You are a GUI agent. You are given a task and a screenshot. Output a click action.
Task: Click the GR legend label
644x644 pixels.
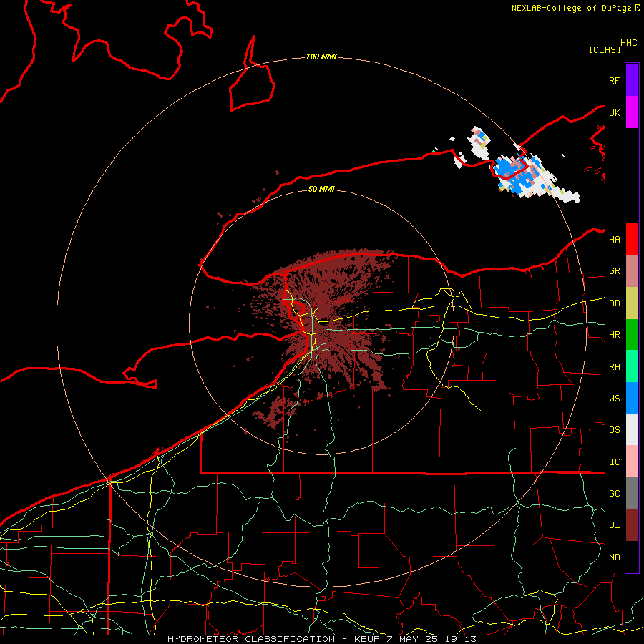click(x=614, y=271)
